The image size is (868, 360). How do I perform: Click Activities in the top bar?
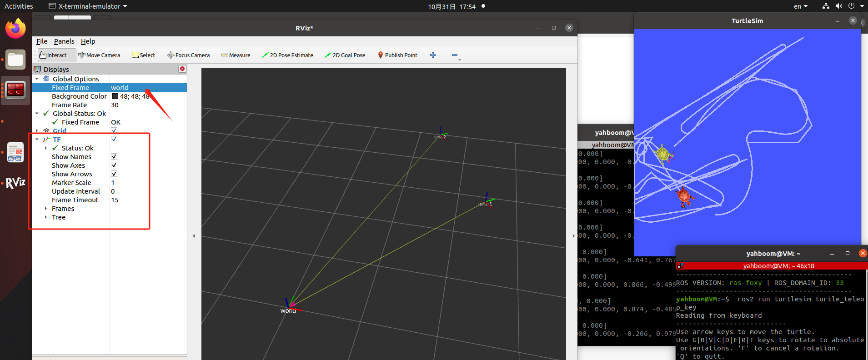(19, 6)
